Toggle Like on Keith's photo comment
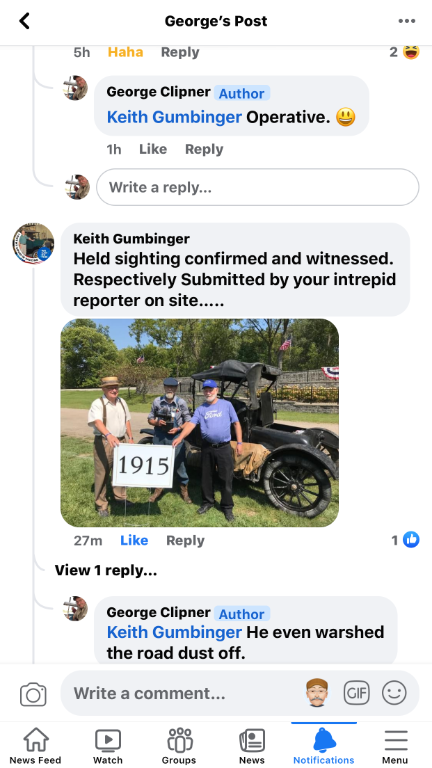Viewport: 432px width, 768px height. click(134, 540)
